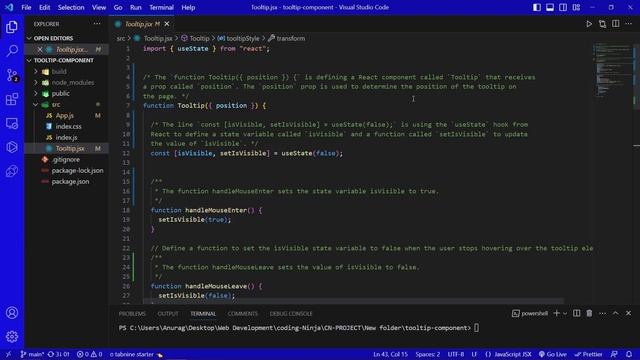The width and height of the screenshot is (640, 360).
Task: Open the Edit menu
Action: point(44,7)
